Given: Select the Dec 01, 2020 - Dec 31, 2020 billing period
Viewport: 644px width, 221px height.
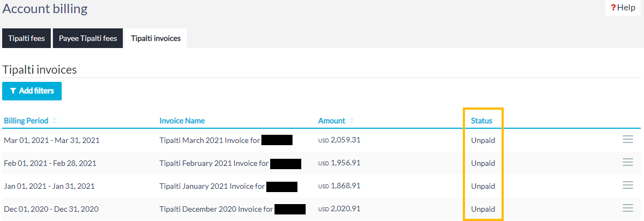Looking at the screenshot, I should point(51,209).
